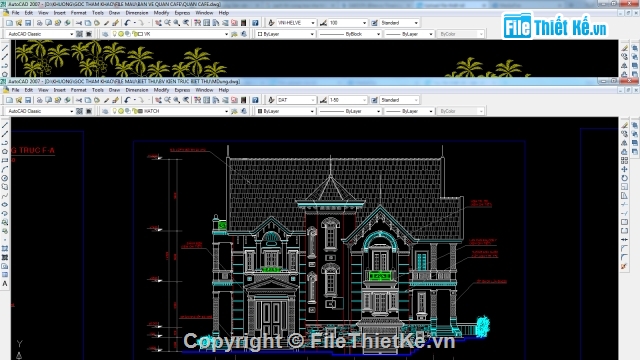The width and height of the screenshot is (640, 360).
Task: Click Match Properties brush in villa window
Action: (116, 100)
